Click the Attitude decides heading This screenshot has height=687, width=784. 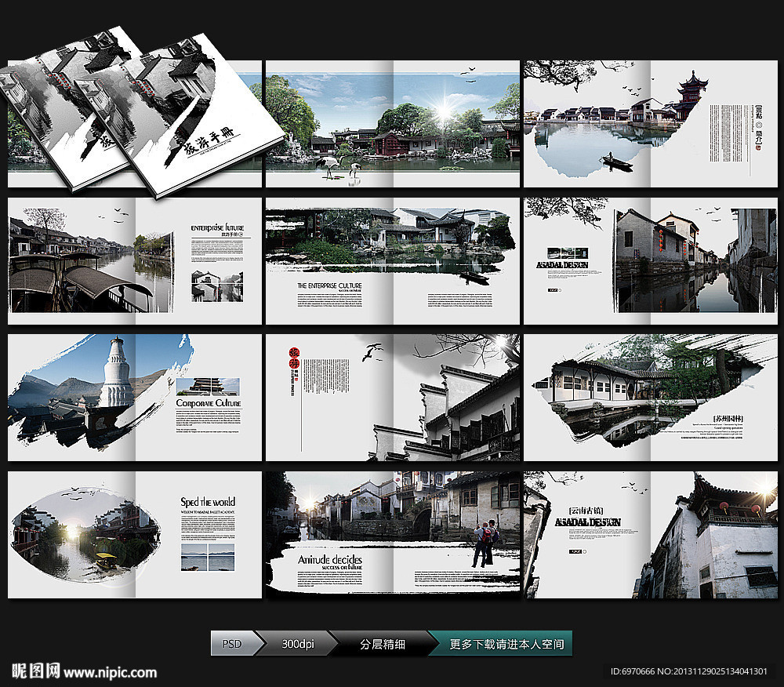330,560
